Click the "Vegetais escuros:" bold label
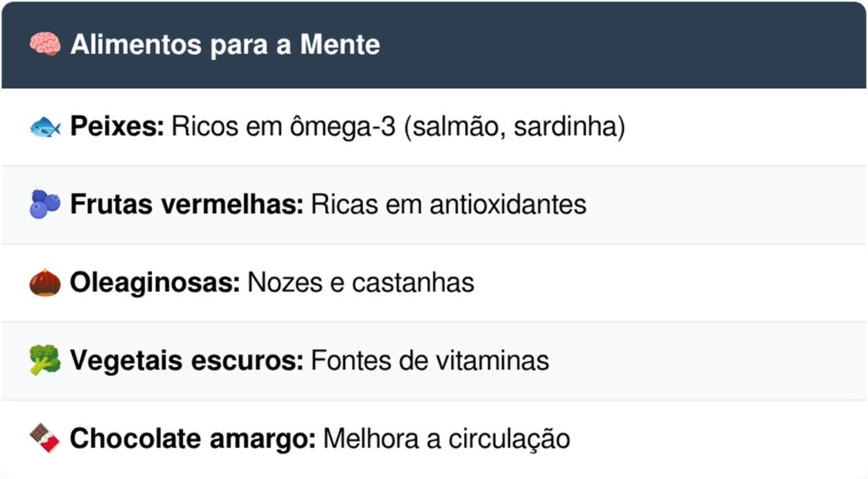The width and height of the screenshot is (868, 479). (186, 360)
